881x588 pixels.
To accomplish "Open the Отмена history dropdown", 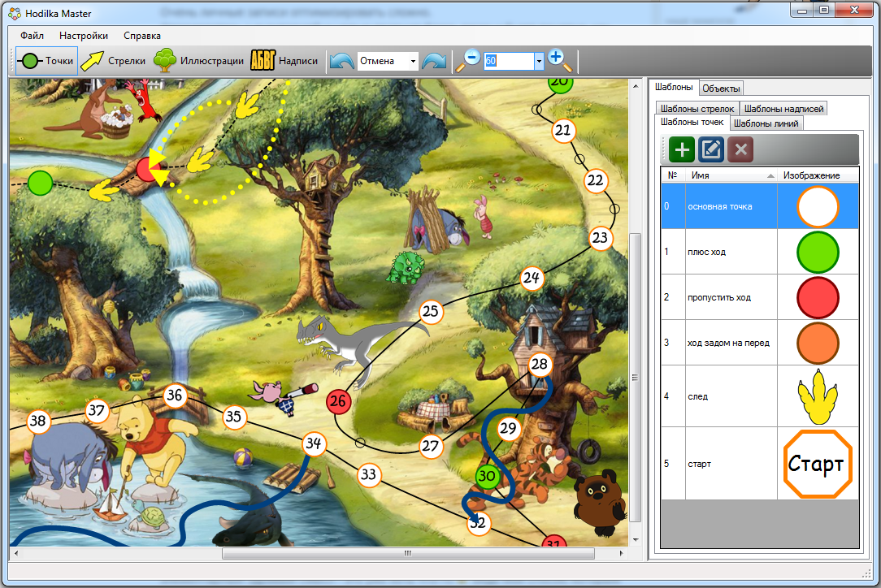I will 414,61.
